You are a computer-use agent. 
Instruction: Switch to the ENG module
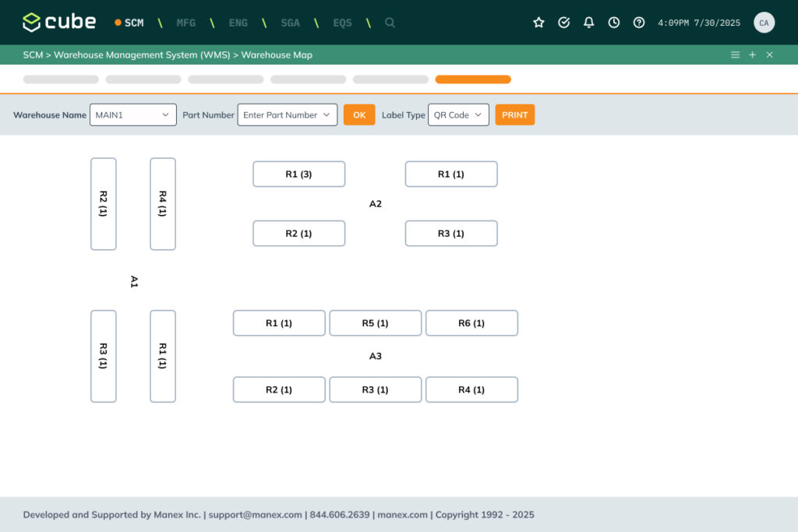(x=238, y=23)
